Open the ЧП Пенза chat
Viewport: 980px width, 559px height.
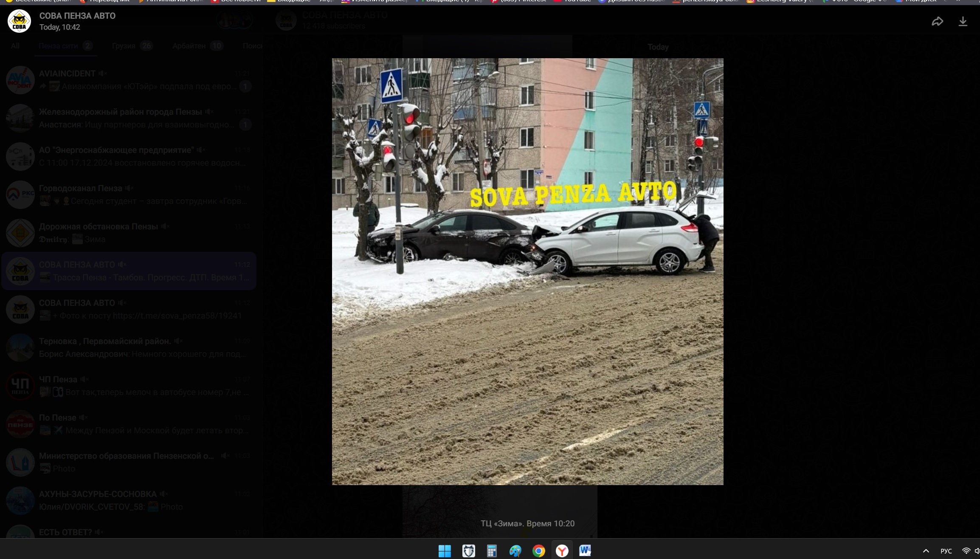point(127,386)
